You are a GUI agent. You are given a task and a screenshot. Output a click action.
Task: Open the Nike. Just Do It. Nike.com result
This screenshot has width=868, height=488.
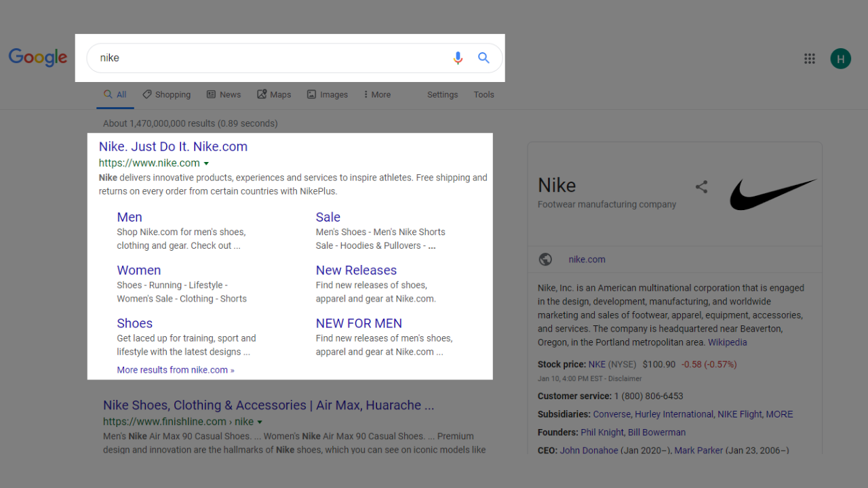pos(173,146)
